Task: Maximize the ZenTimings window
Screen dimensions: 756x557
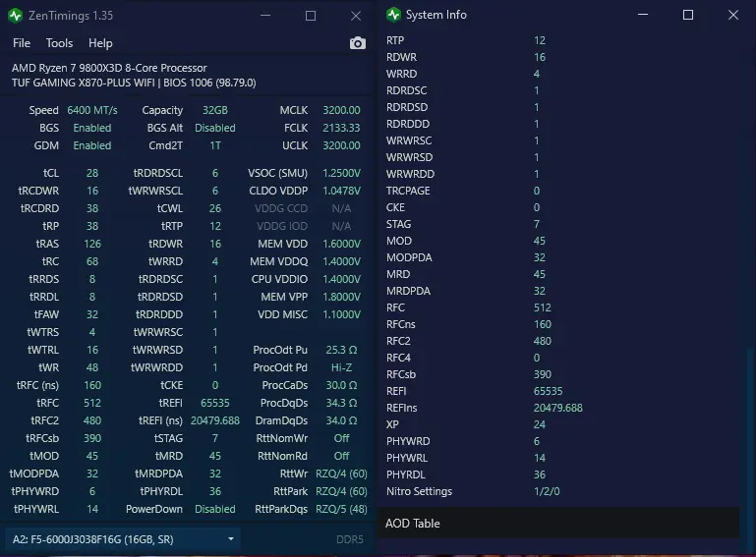Action: coord(311,16)
